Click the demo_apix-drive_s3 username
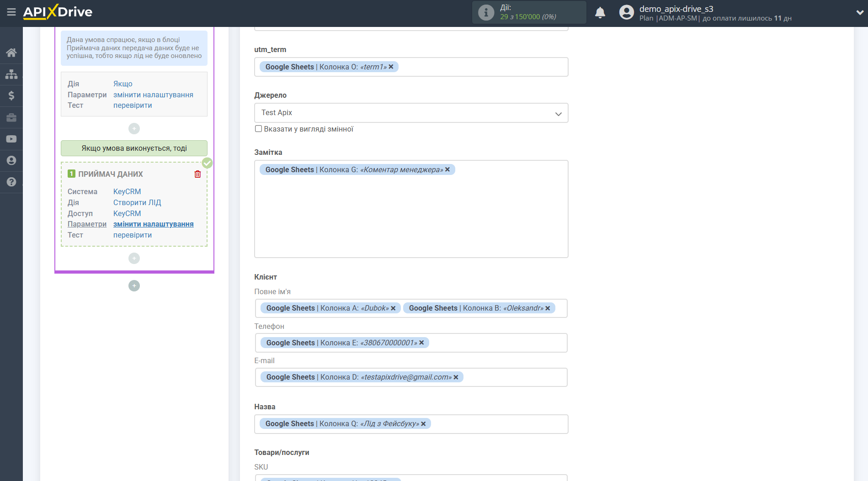The image size is (868, 481). (676, 9)
